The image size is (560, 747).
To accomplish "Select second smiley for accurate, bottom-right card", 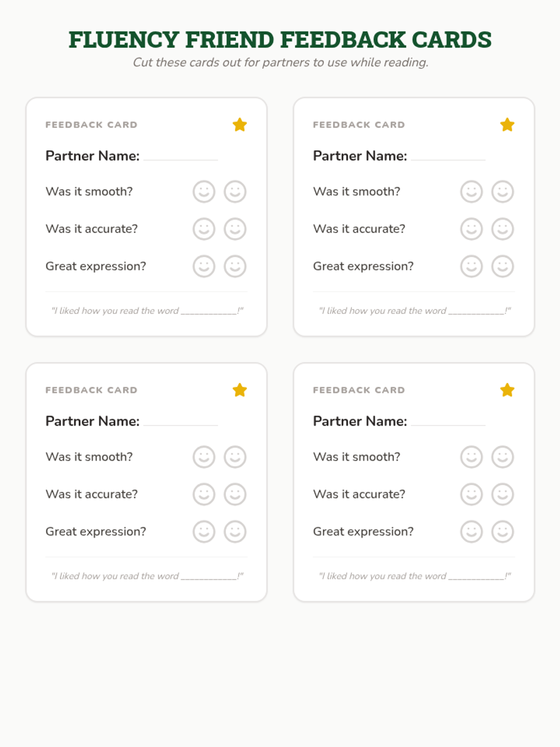I will [503, 494].
